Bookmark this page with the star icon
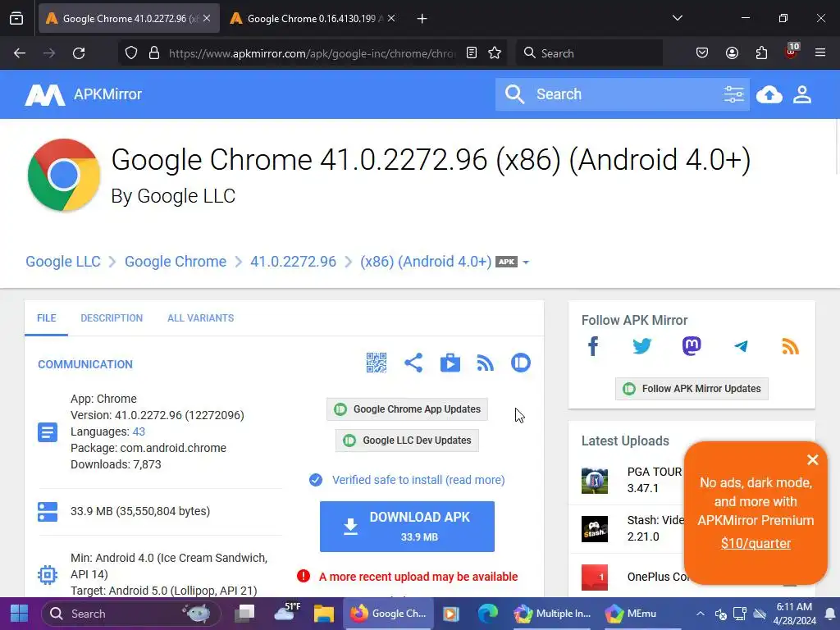Screen dimensions: 840x630 click(495, 53)
